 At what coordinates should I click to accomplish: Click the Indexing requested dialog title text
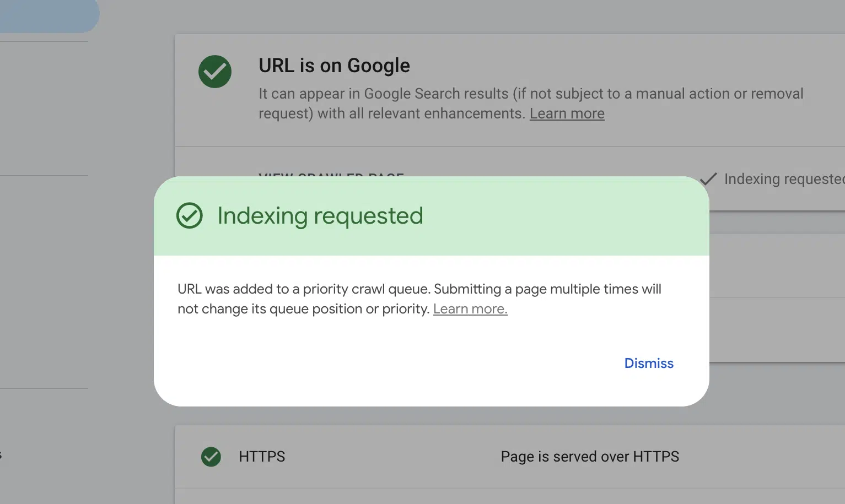(320, 216)
